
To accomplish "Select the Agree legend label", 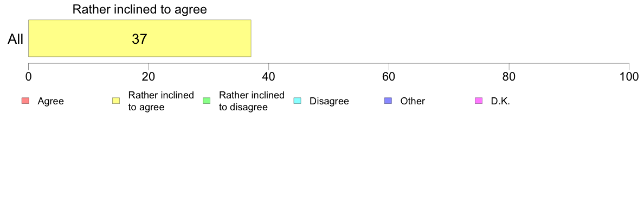I will click(x=50, y=101).
